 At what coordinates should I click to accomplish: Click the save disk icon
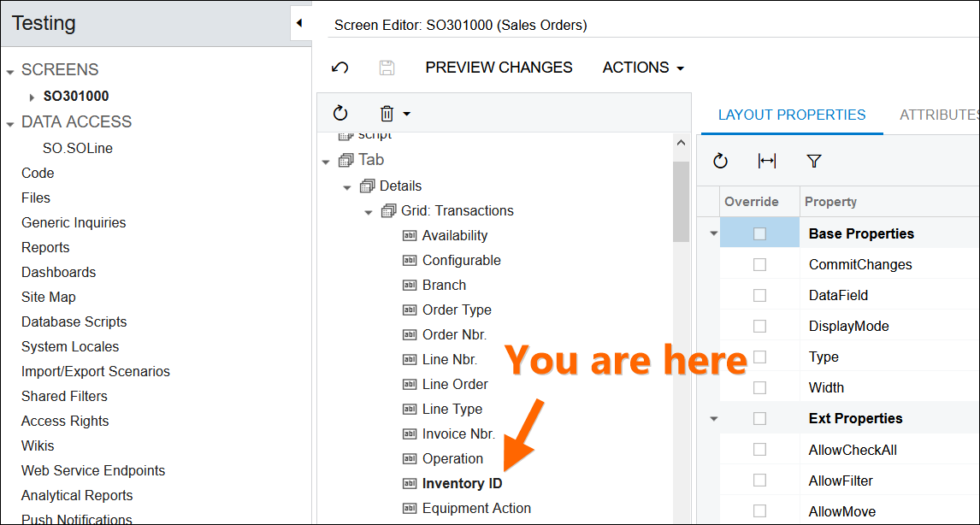coord(387,68)
